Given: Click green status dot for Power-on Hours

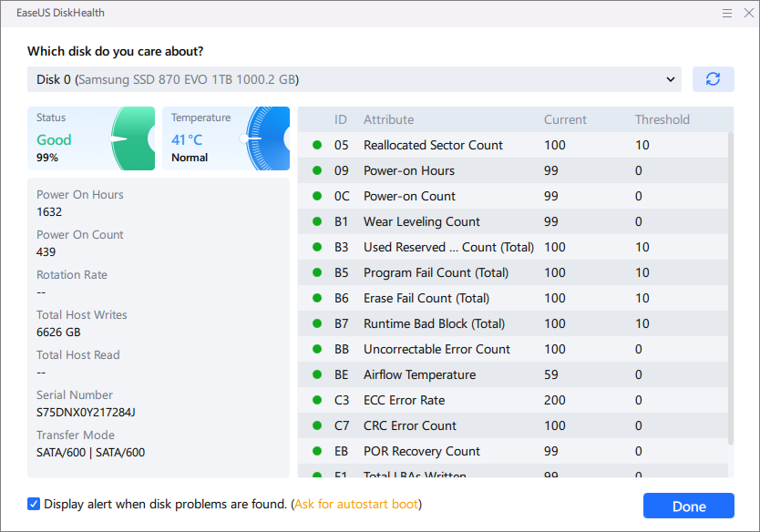Looking at the screenshot, I should [x=317, y=170].
